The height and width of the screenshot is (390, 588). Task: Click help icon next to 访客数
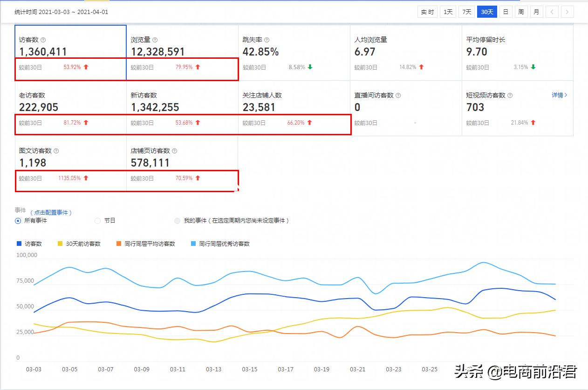point(43,40)
